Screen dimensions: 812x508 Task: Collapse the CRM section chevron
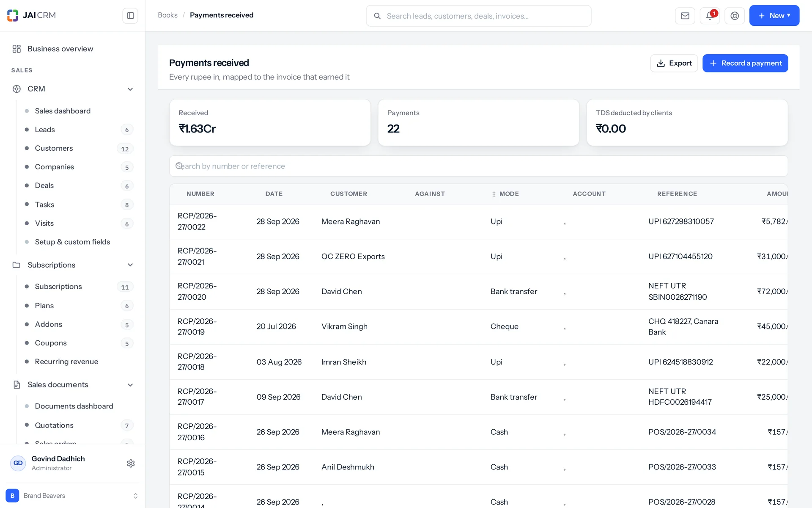click(130, 89)
